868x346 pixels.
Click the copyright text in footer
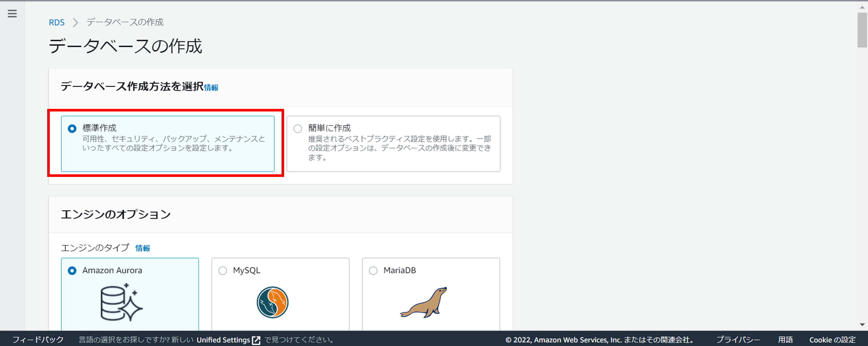pyautogui.click(x=599, y=340)
